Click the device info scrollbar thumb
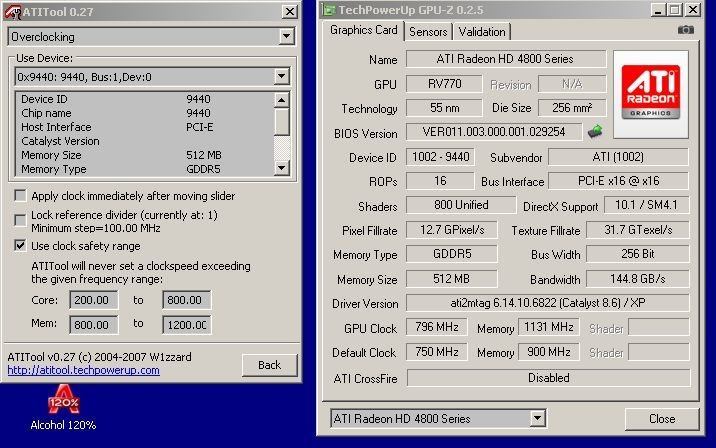 coord(282,121)
